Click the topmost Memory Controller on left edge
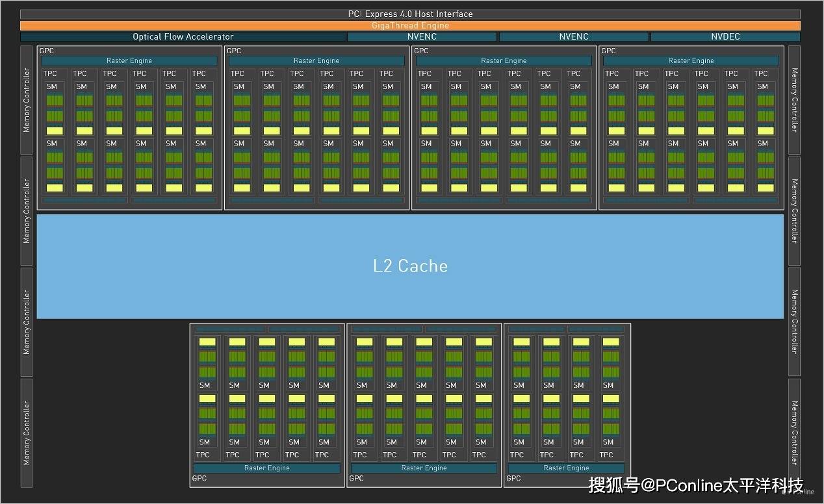The width and height of the screenshot is (824, 504). click(x=27, y=99)
